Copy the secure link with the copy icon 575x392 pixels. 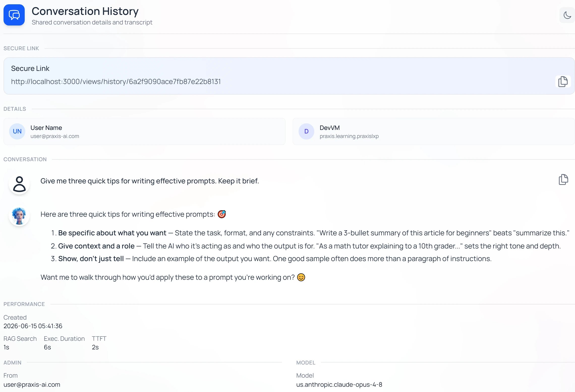point(563,81)
